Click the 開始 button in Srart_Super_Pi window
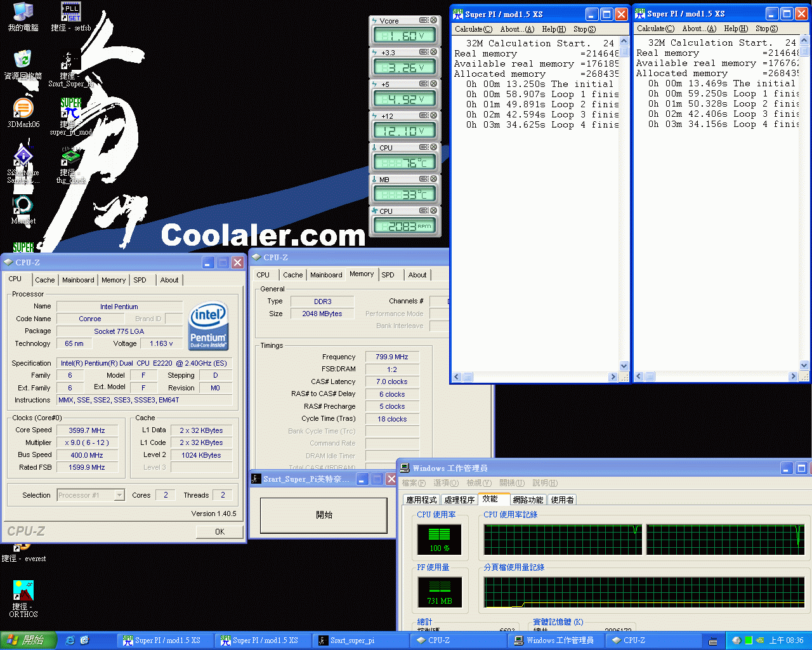Viewport: 812px width, 650px height. (x=324, y=515)
